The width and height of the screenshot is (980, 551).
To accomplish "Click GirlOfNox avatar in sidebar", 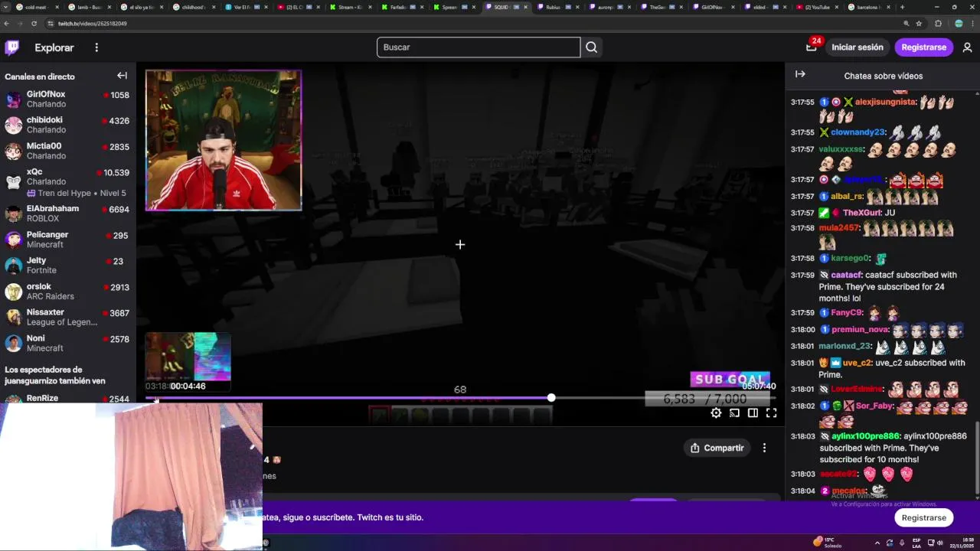I will 14,99.
